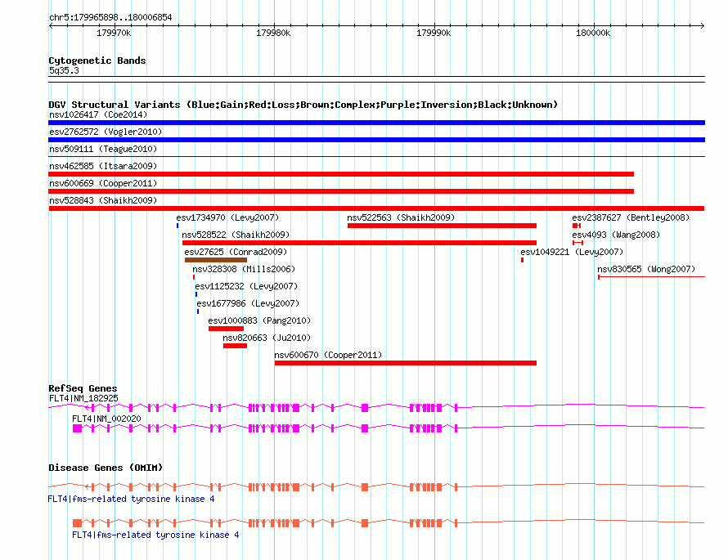Click the nsv328308 (Mills2006) variant label

pyautogui.click(x=244, y=269)
